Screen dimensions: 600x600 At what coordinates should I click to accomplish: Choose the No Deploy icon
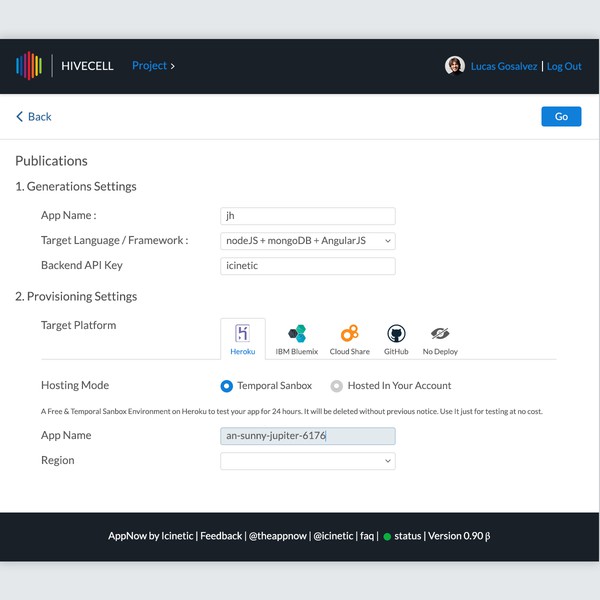click(x=440, y=334)
